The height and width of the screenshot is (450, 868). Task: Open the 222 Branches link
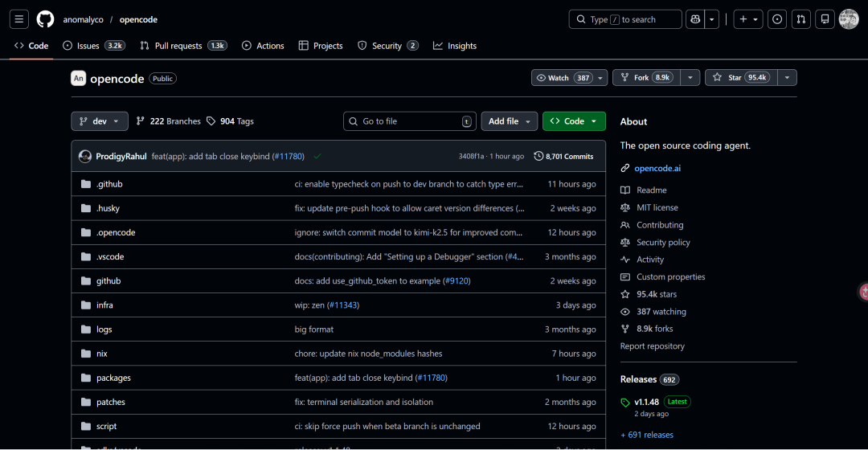[168, 121]
